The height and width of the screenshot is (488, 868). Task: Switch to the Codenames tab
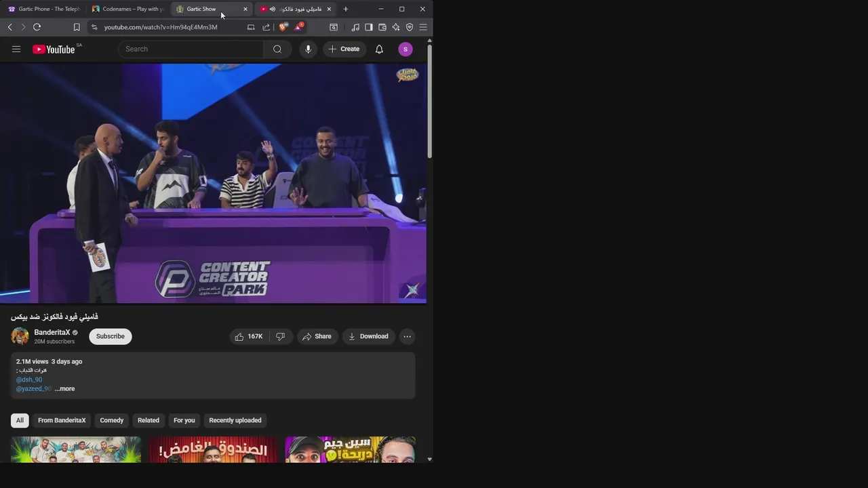[x=129, y=9]
